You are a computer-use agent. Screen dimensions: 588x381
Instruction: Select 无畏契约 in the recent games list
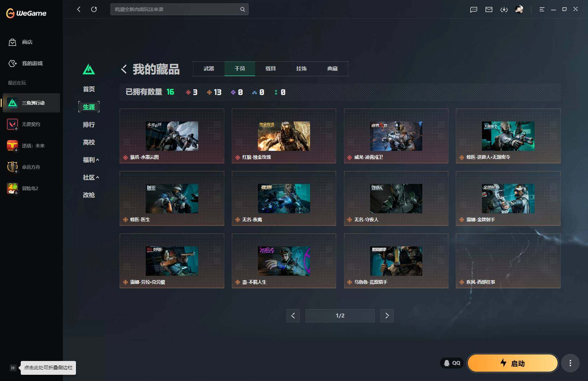click(31, 124)
